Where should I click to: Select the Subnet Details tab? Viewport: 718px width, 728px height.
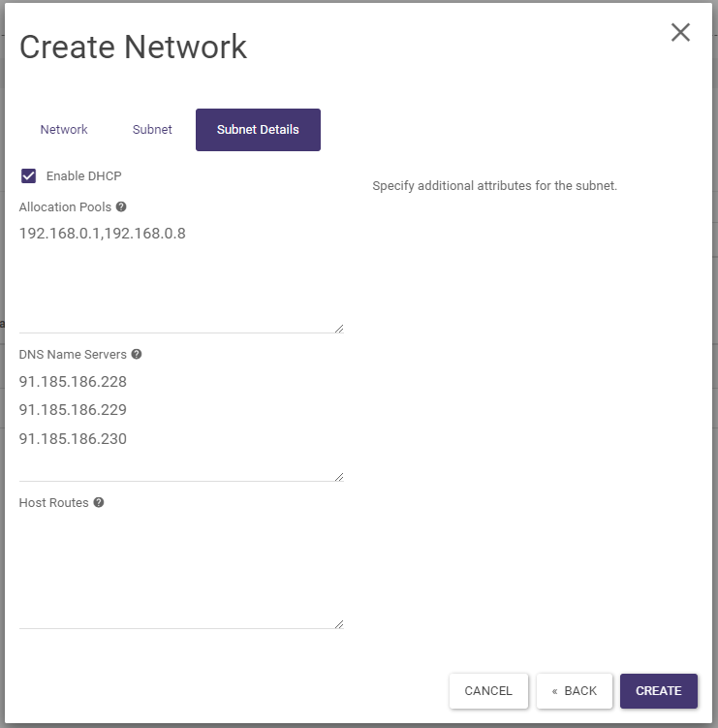pos(258,130)
